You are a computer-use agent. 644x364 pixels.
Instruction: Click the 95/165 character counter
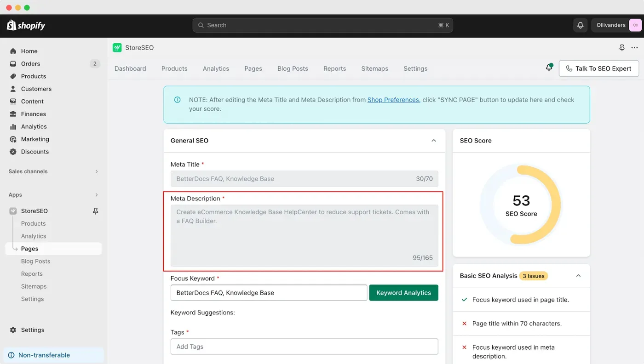click(x=423, y=258)
